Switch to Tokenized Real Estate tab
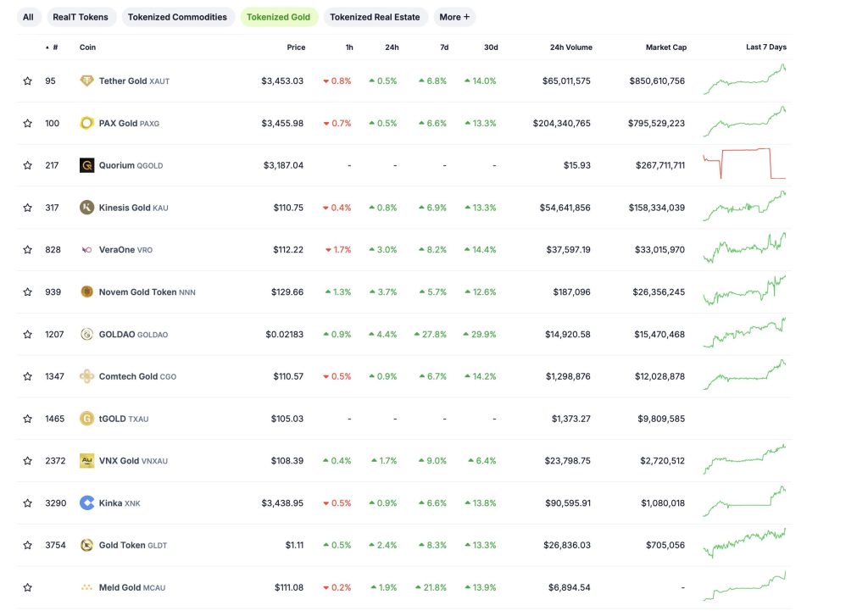 coord(375,17)
